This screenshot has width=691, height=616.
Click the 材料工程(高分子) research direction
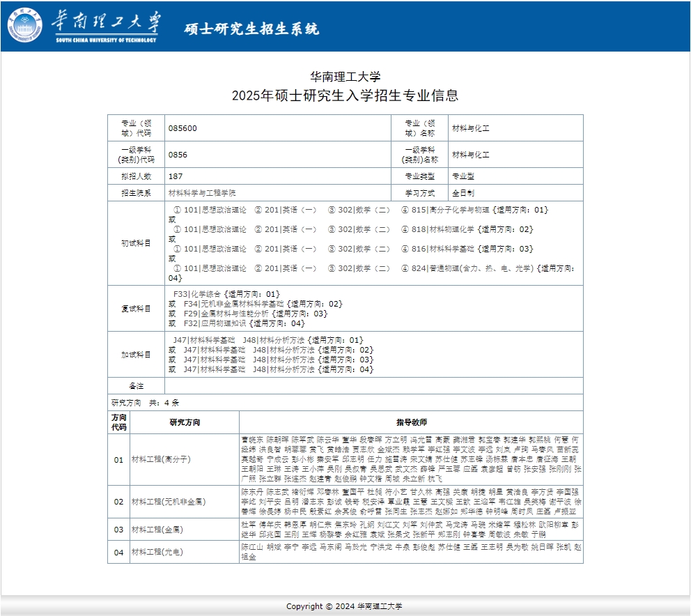click(x=162, y=459)
